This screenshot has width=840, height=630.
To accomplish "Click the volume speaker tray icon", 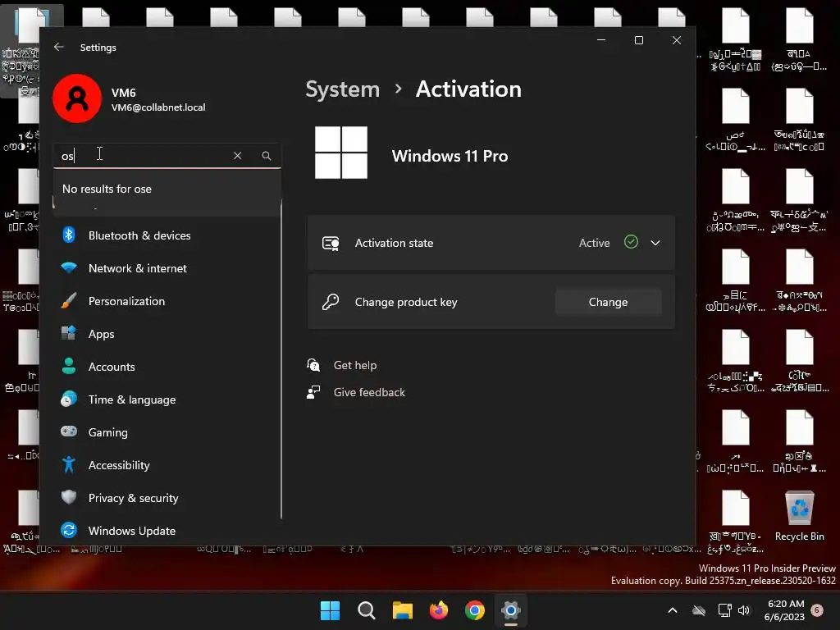I will pos(744,610).
